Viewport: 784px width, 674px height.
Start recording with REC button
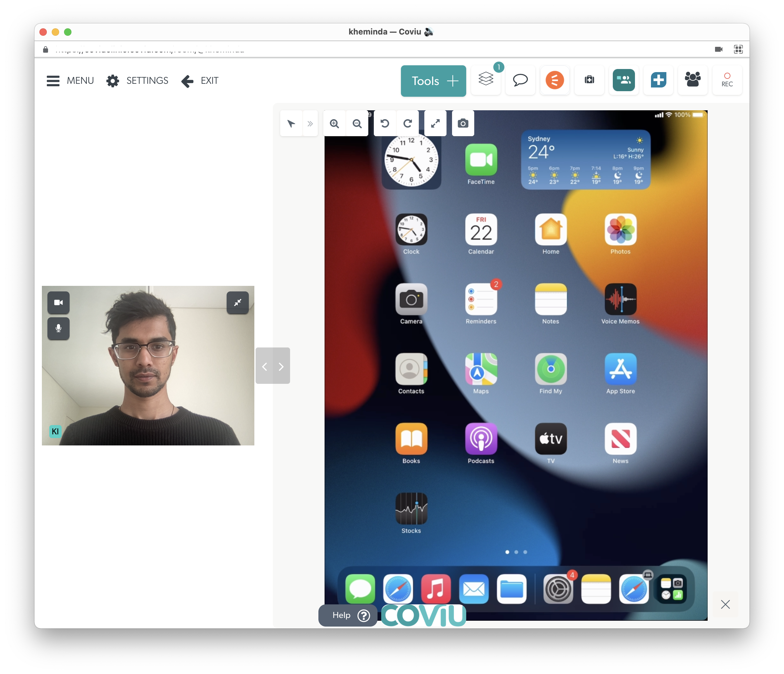(x=727, y=80)
